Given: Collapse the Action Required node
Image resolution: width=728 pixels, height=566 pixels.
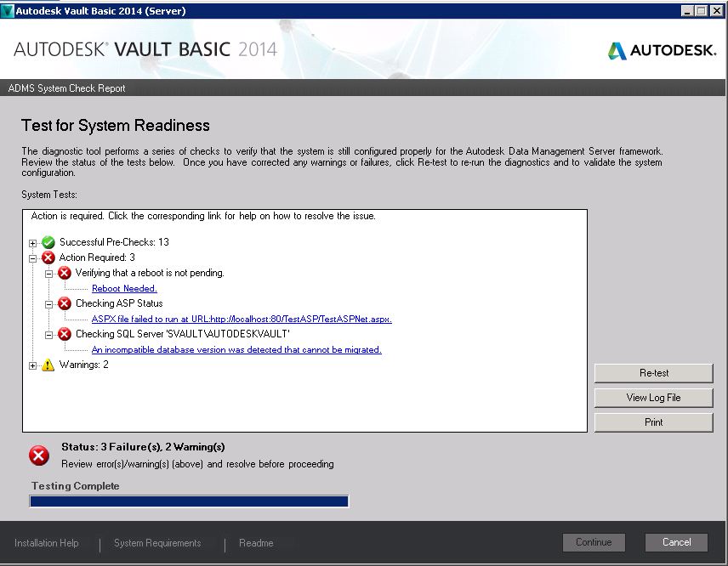Looking at the screenshot, I should [32, 258].
